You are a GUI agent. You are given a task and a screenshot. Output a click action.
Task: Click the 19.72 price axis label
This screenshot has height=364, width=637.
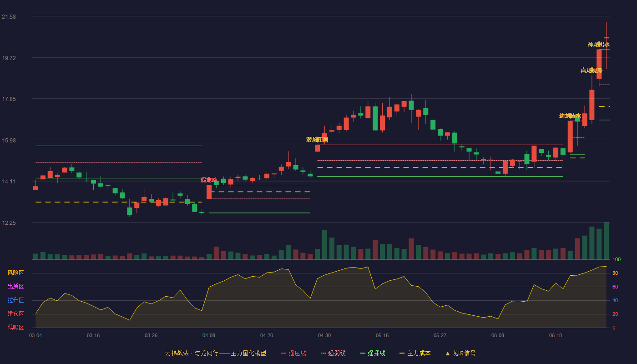(x=9, y=58)
